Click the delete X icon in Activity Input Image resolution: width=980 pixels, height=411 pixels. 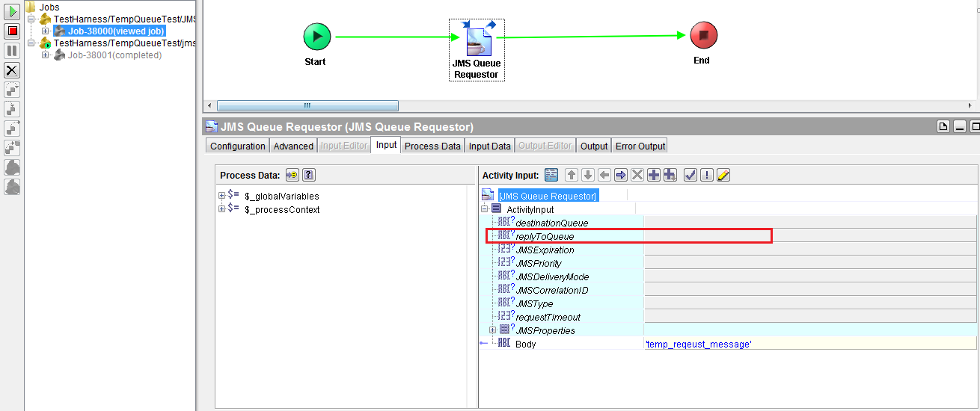pyautogui.click(x=637, y=175)
